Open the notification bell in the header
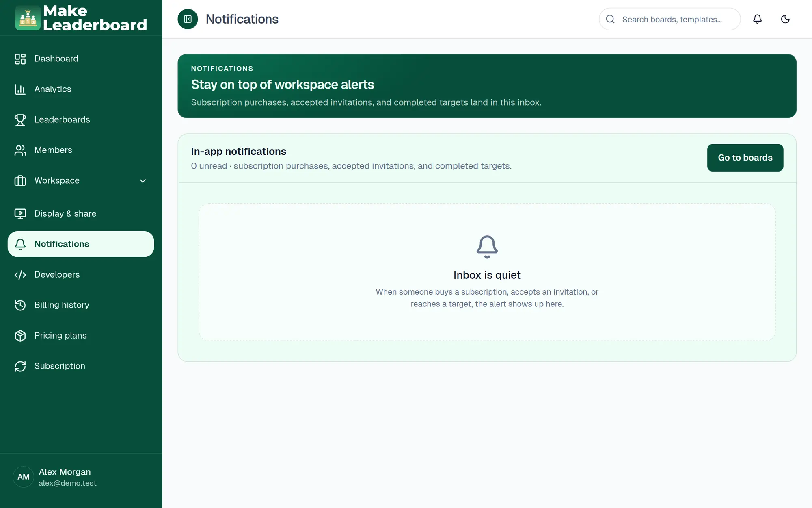Viewport: 812px width, 508px height. pos(757,19)
